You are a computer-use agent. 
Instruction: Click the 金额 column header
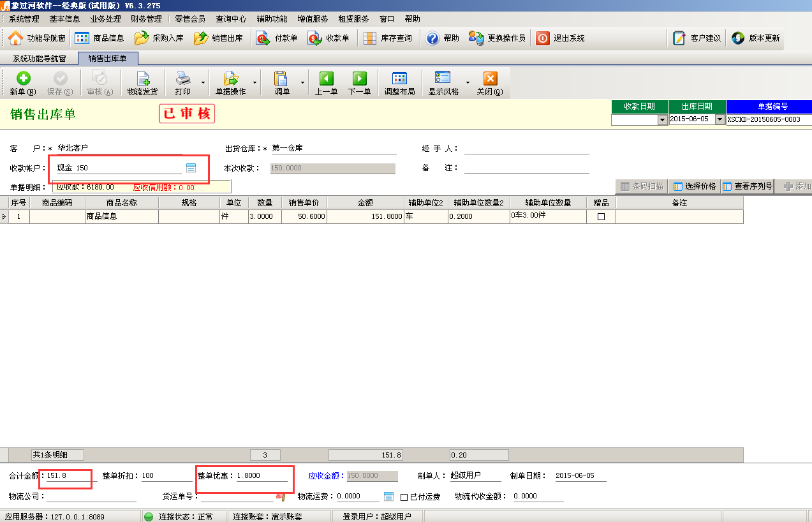tap(365, 202)
